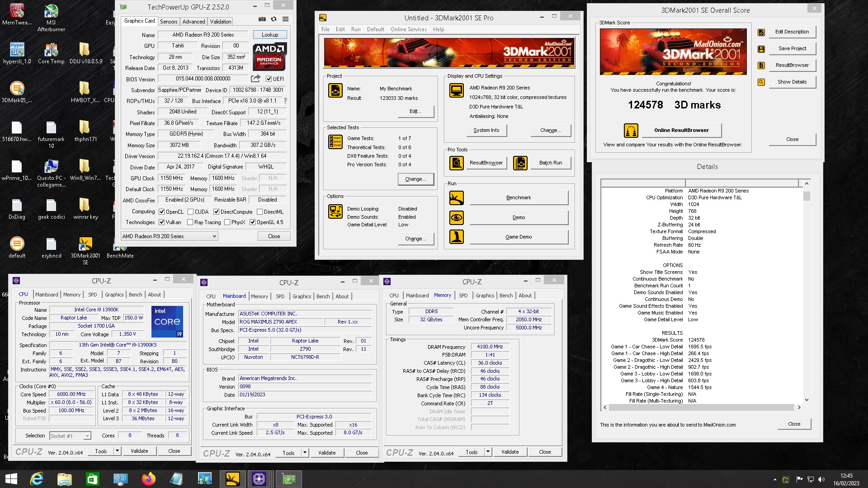Click the Show Details magnifier icon

[761, 82]
